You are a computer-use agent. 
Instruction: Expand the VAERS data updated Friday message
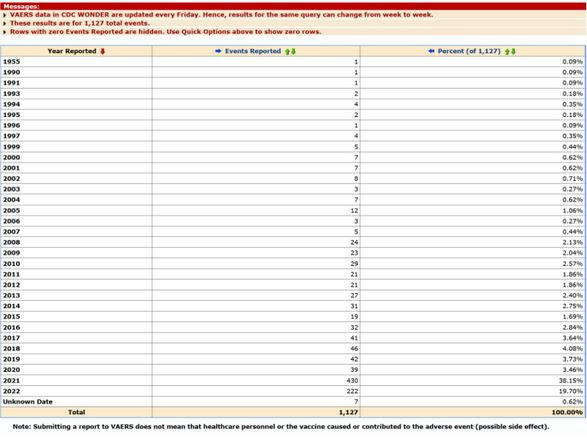click(x=4, y=15)
